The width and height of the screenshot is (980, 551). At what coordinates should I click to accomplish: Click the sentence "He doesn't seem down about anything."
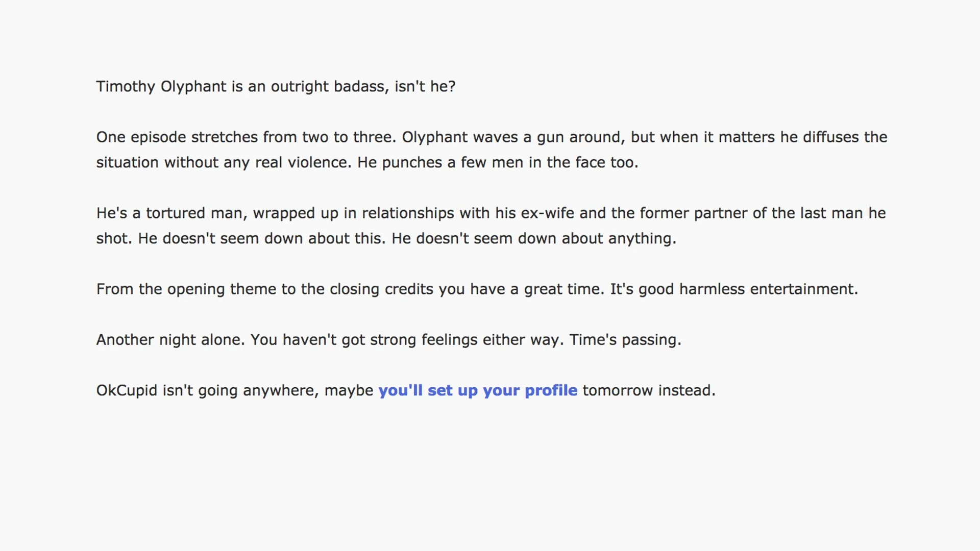533,238
